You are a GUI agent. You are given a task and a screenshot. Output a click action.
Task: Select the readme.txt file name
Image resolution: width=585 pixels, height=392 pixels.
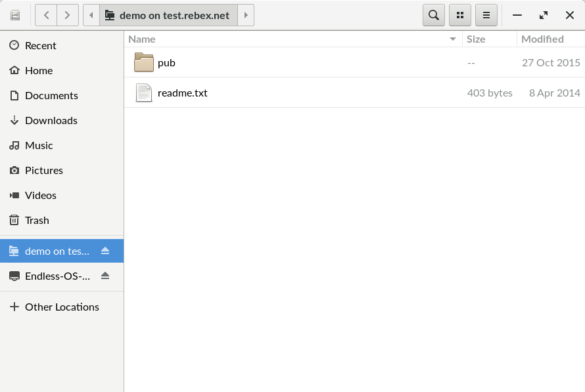183,93
